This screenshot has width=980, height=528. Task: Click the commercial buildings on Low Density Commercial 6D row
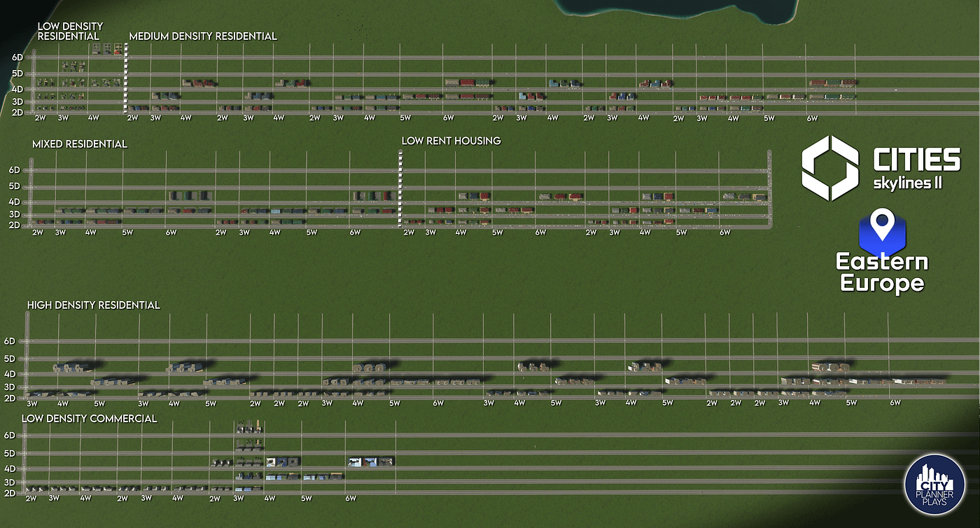(x=248, y=428)
